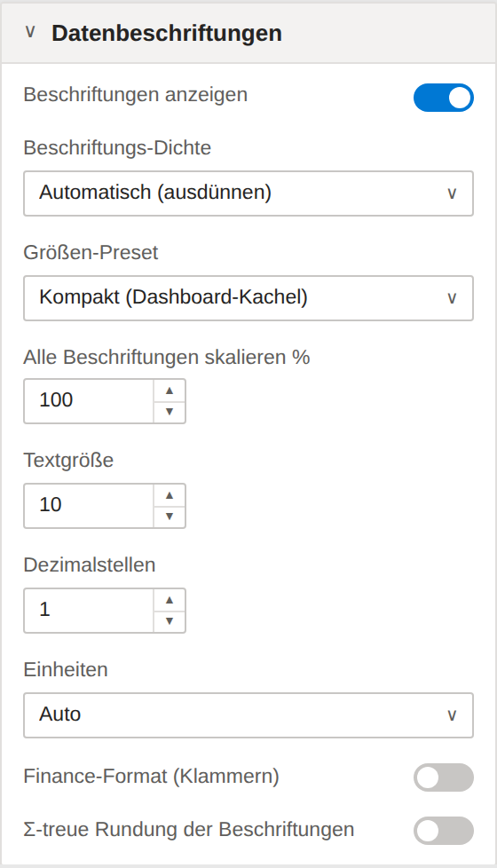Click arrow of Automatisch (ausdünnen) combo box
Screen dimensions: 497x868
tap(452, 193)
